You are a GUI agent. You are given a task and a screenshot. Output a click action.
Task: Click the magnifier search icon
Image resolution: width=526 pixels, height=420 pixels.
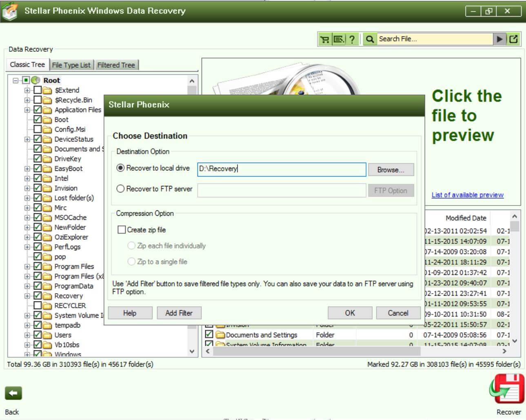coord(370,39)
